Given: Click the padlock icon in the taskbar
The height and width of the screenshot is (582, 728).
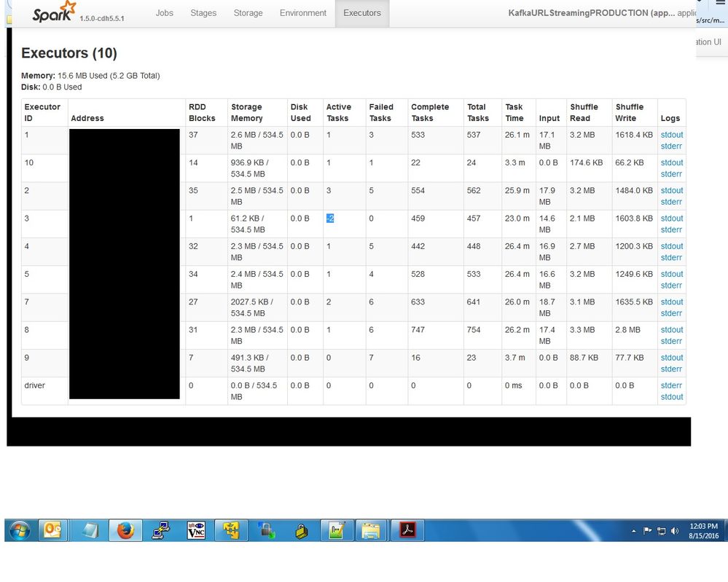Looking at the screenshot, I should 301,530.
